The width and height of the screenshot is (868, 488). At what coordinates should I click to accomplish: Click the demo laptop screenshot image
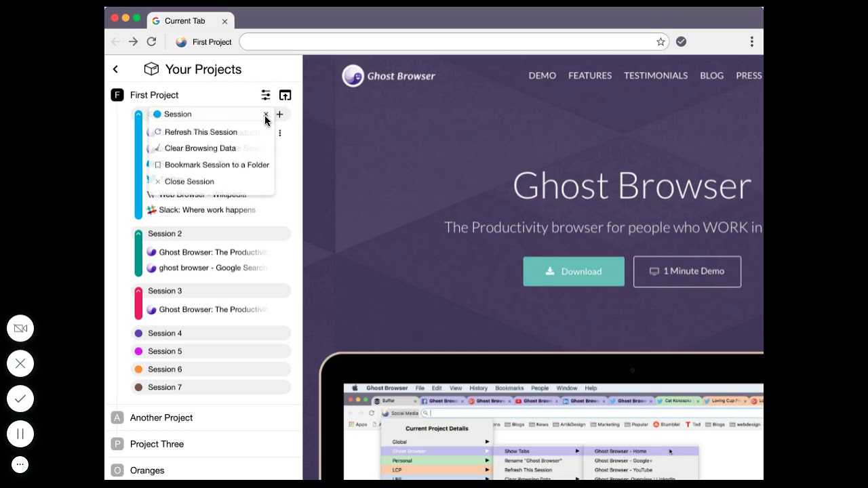[x=541, y=416]
